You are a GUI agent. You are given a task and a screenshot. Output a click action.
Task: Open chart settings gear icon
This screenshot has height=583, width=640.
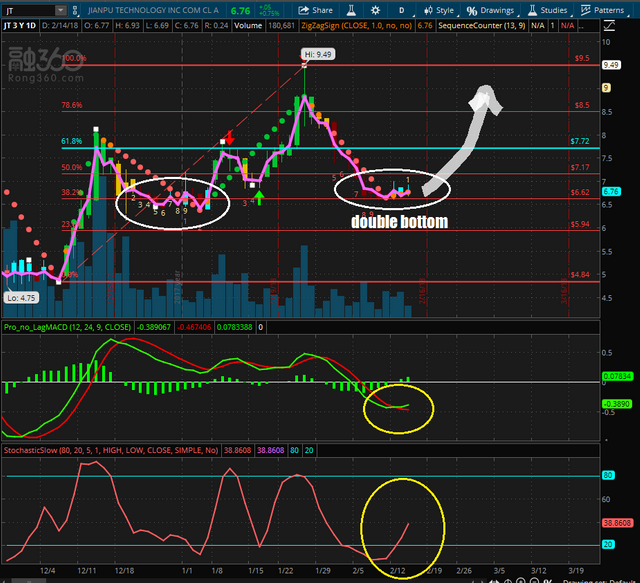(375, 10)
